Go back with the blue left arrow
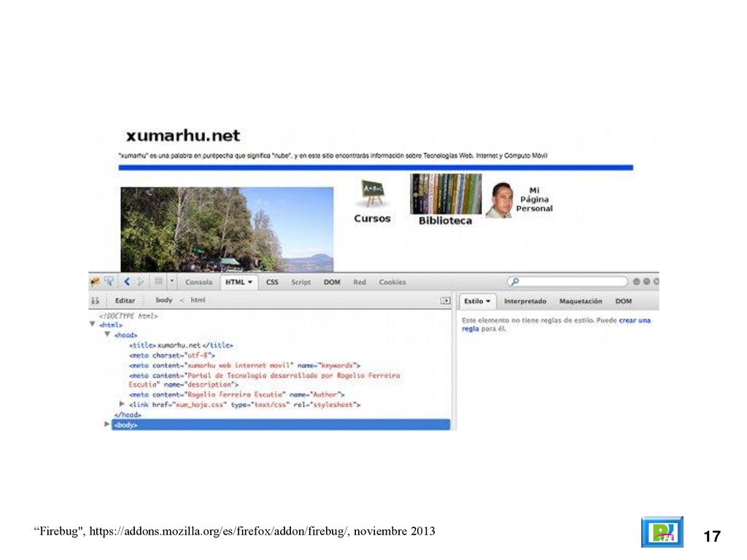 (127, 282)
